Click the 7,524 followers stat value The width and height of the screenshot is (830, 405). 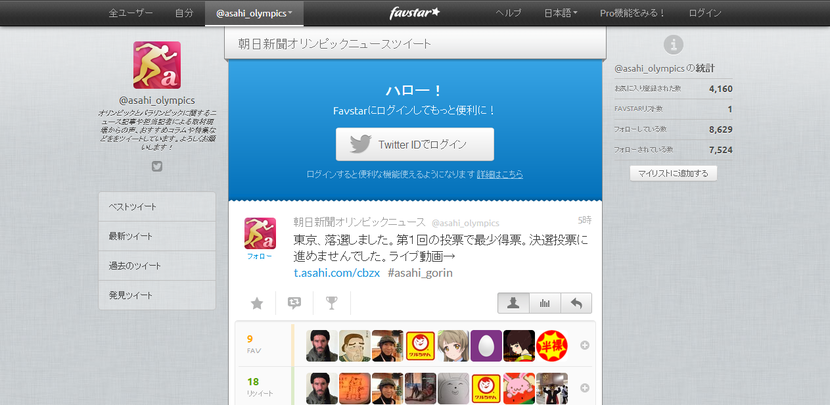pos(721,150)
